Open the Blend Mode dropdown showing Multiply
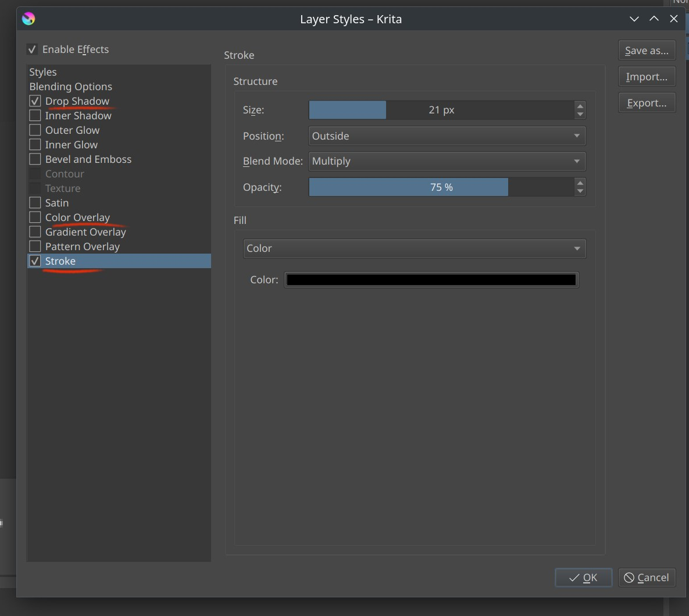The width and height of the screenshot is (689, 616). 447,161
